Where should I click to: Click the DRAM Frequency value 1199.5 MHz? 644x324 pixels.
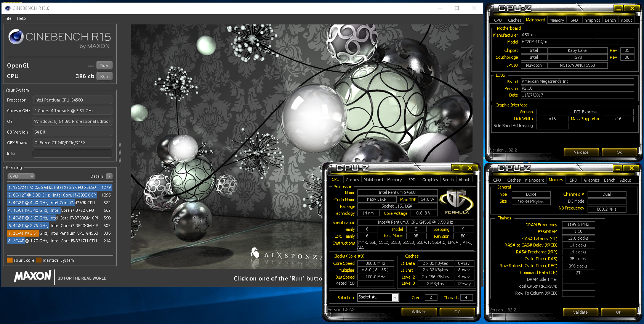578,225
